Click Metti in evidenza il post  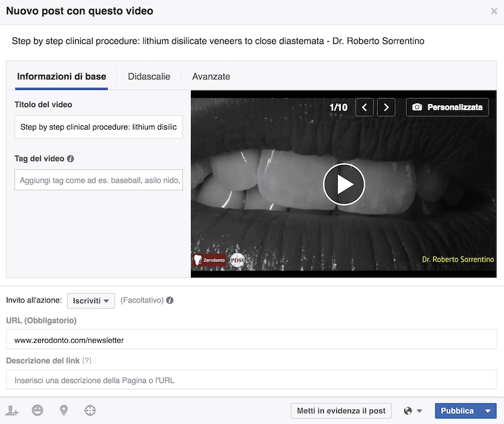[x=341, y=411]
